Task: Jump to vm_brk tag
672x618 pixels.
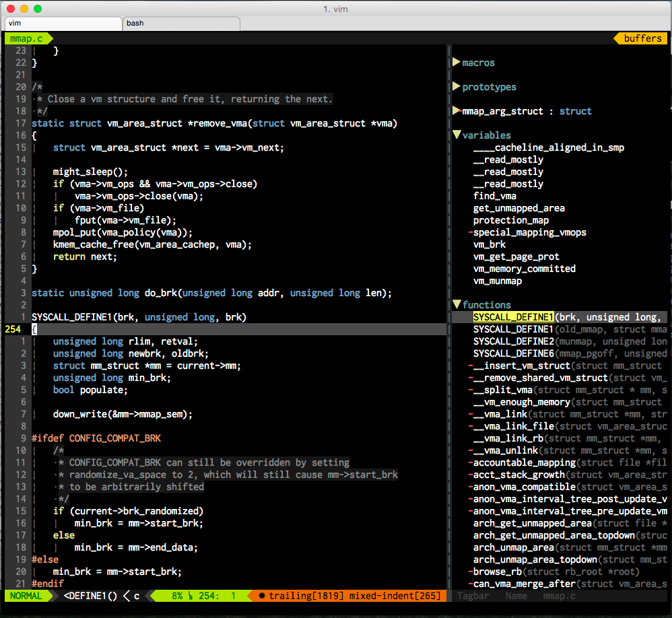Action: click(490, 245)
